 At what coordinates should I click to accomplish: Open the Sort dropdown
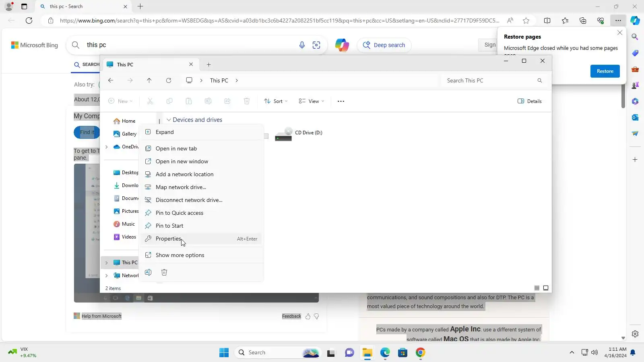tap(276, 101)
